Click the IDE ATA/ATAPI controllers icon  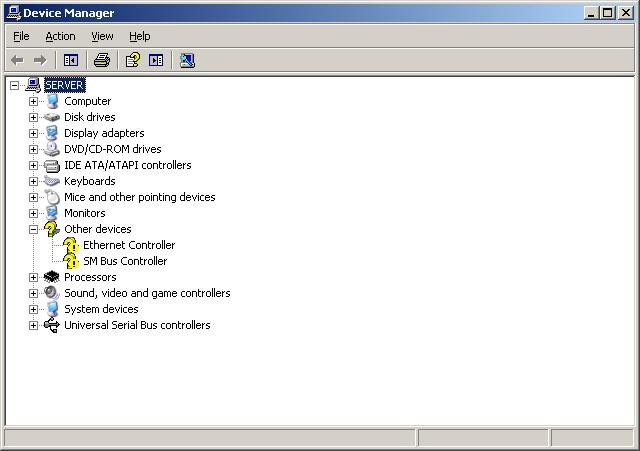coord(52,165)
